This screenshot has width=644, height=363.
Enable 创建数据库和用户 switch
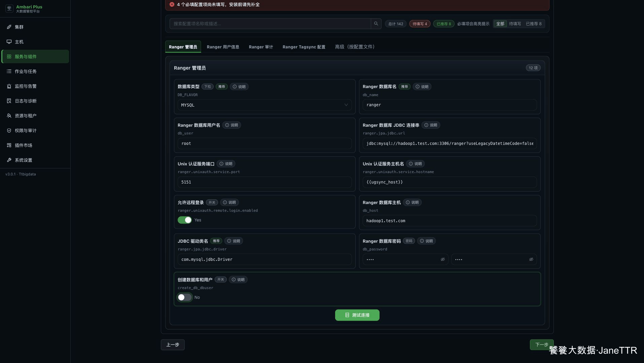pos(184,297)
